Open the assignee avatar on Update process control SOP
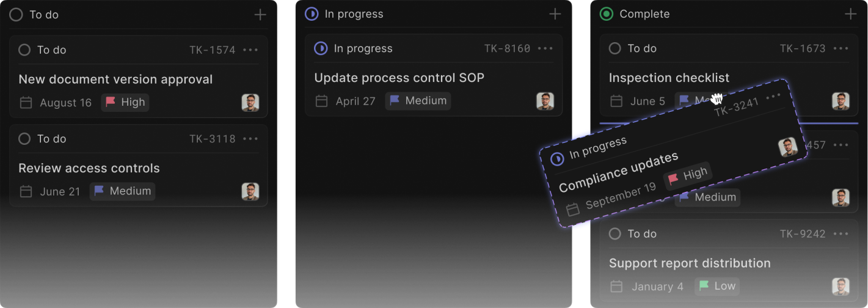 coord(545,101)
